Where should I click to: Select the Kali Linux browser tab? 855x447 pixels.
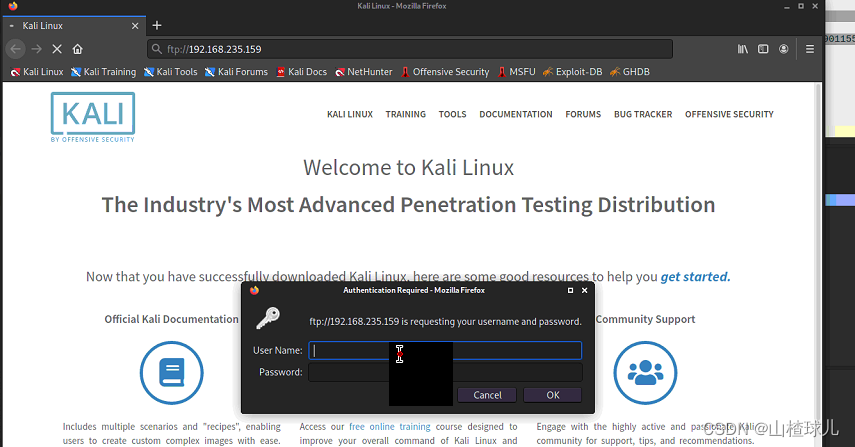(74, 26)
